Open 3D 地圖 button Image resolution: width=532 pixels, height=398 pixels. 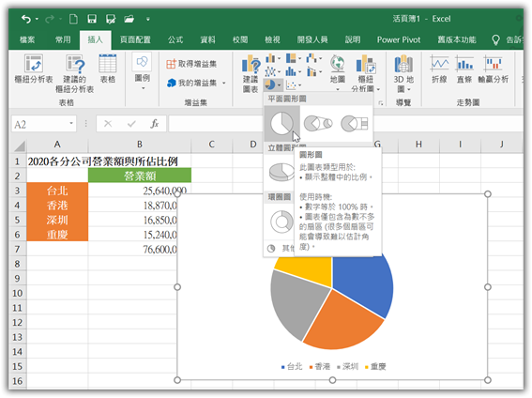point(403,73)
